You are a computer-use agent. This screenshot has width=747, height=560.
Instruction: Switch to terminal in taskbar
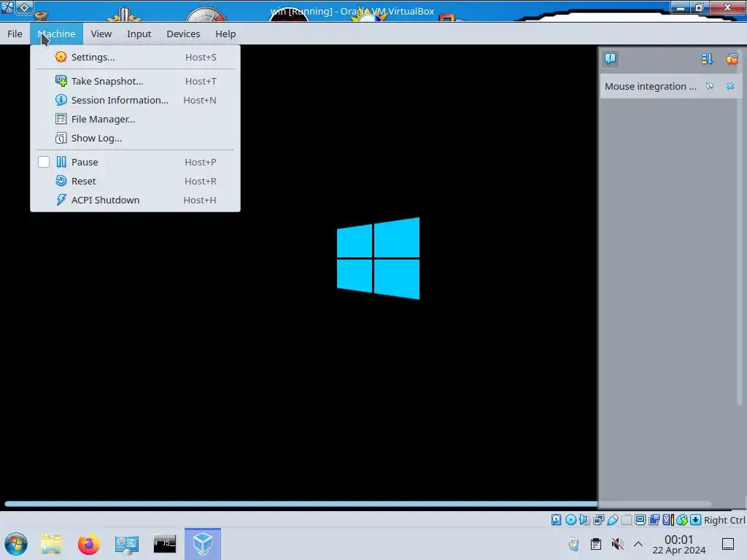click(x=164, y=544)
